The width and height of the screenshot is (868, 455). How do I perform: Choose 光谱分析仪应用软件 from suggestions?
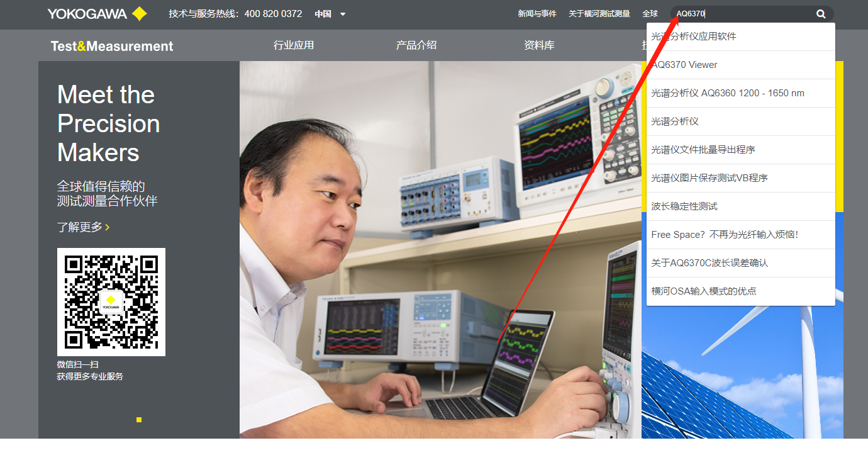697,36
